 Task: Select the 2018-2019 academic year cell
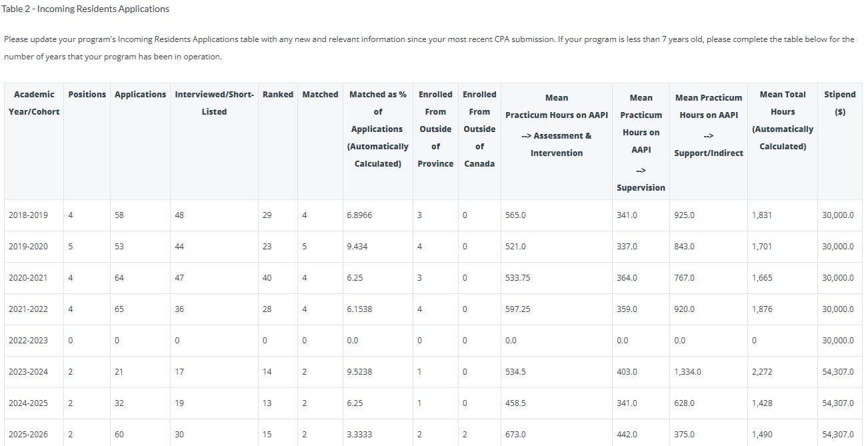28,215
